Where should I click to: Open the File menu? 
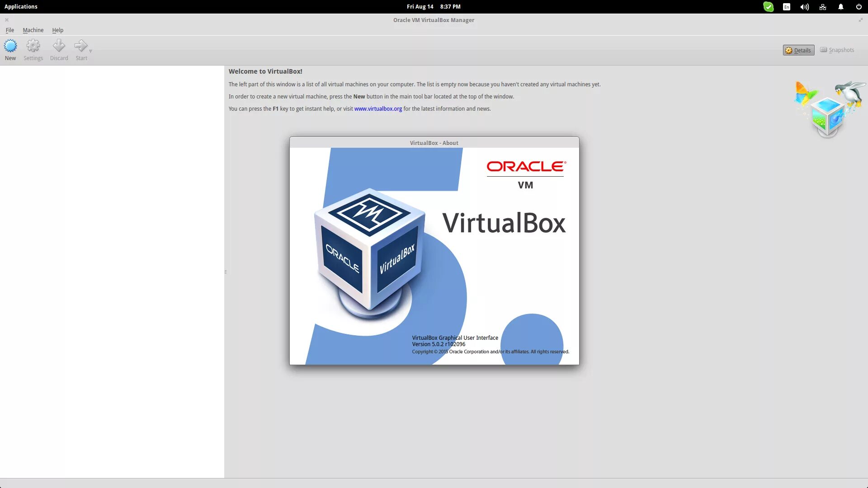point(9,30)
